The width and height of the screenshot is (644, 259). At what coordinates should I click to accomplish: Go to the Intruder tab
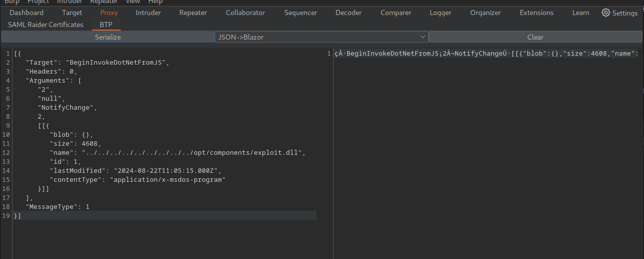point(148,13)
